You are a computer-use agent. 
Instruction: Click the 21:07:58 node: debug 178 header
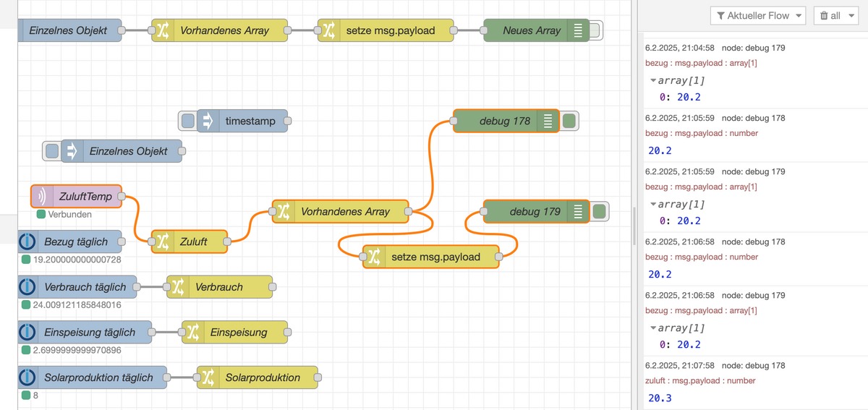pos(715,365)
